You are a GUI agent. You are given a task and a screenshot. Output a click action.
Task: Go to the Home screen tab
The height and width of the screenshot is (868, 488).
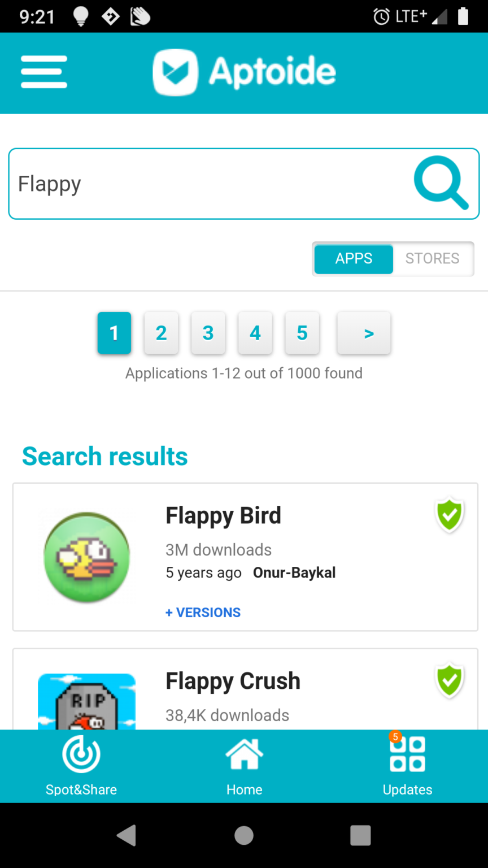244,765
